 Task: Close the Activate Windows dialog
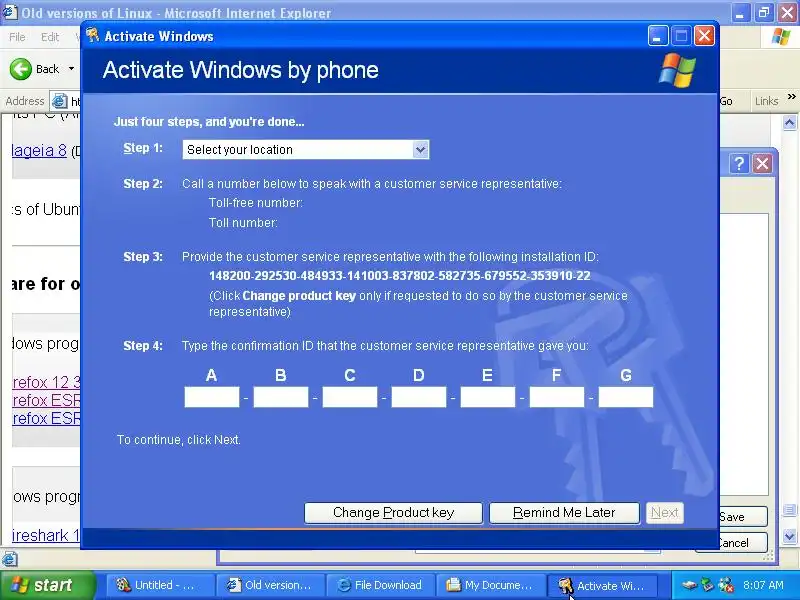coord(705,36)
